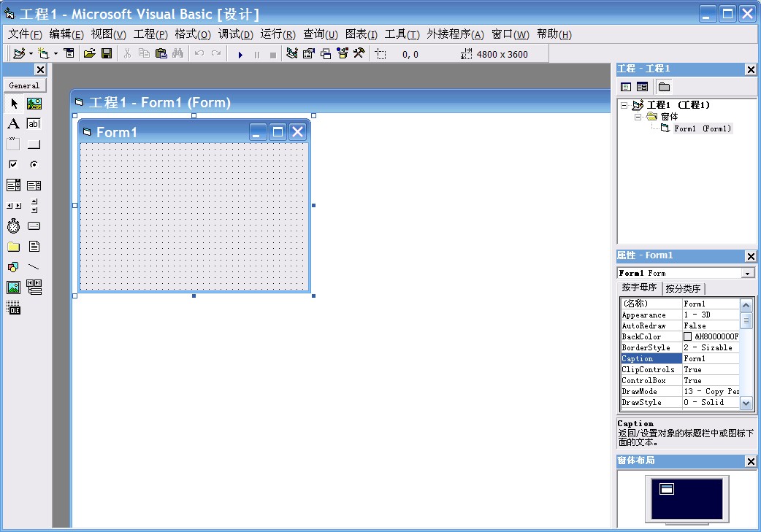Collapse the 窗体 folder node
Viewport: 761px width, 532px height.
[x=638, y=116]
